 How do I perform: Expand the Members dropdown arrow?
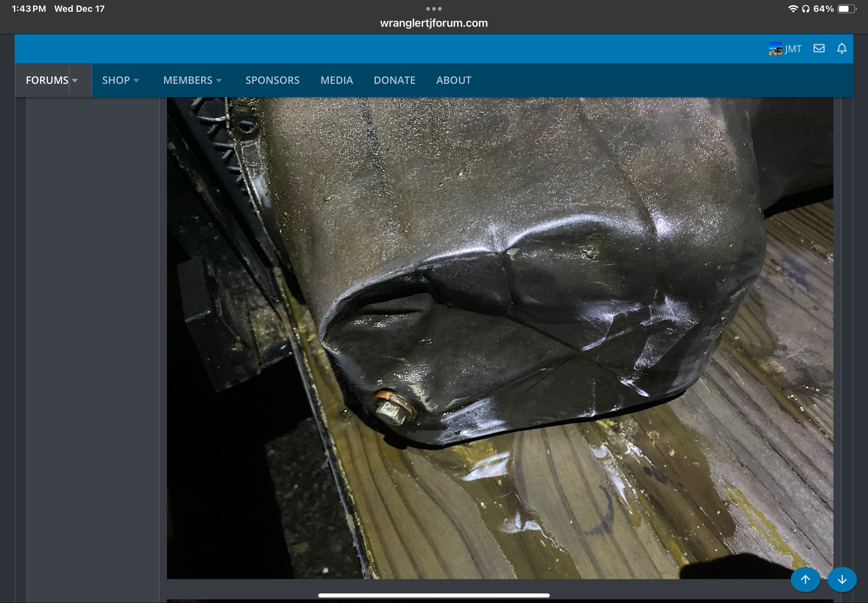[x=219, y=80]
